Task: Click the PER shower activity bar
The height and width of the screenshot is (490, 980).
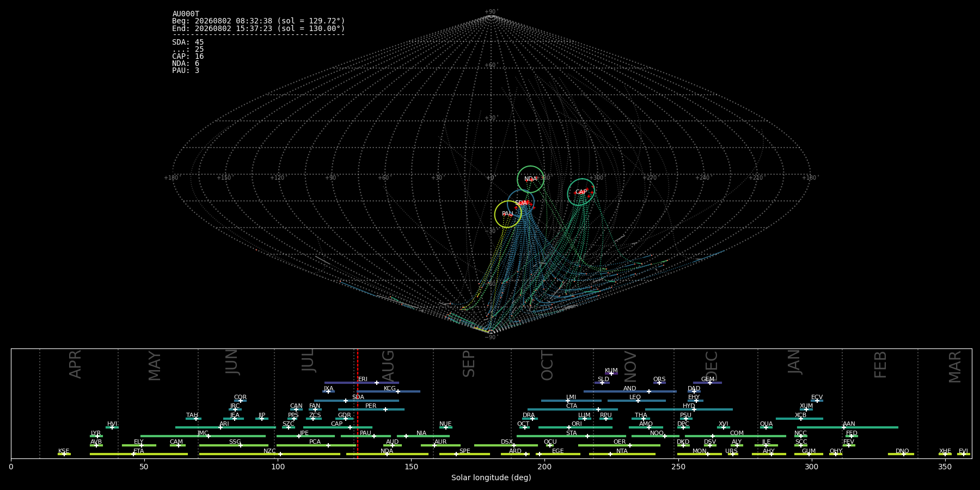Action: point(371,409)
